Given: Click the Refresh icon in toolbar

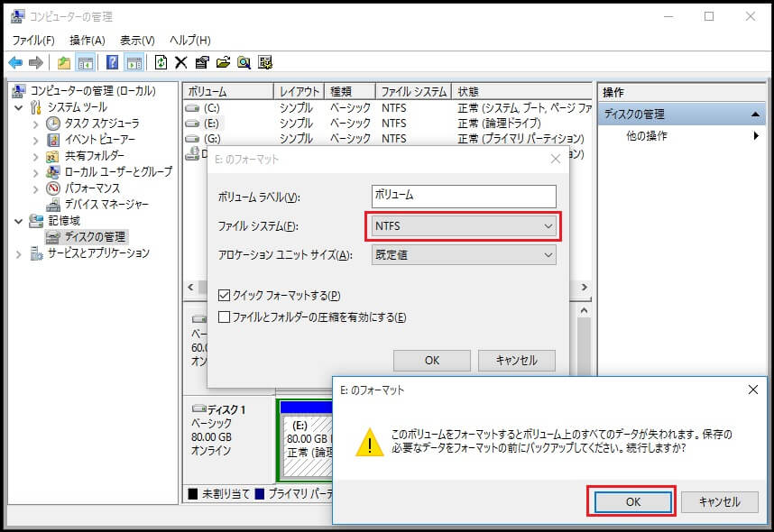Looking at the screenshot, I should [x=161, y=62].
